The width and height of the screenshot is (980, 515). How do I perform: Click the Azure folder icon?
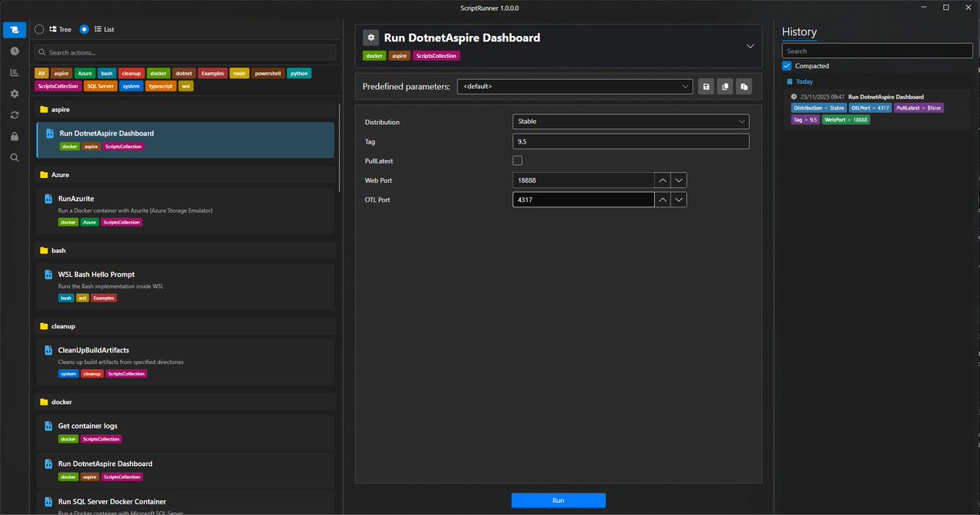44,175
